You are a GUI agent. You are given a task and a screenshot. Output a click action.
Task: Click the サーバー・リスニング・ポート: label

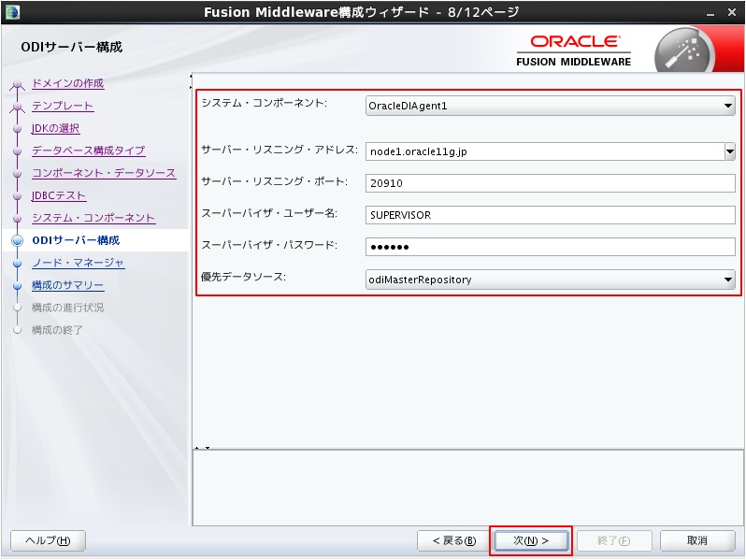click(x=275, y=181)
